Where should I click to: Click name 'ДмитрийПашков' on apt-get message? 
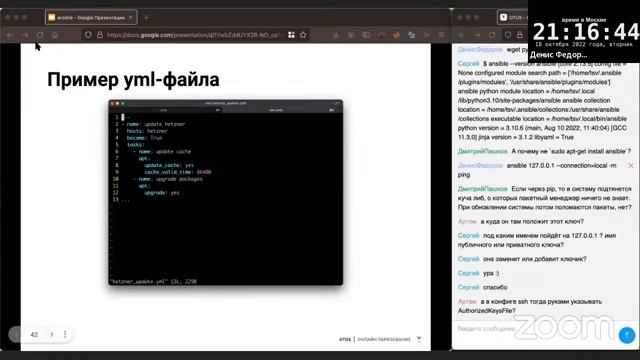click(482, 151)
